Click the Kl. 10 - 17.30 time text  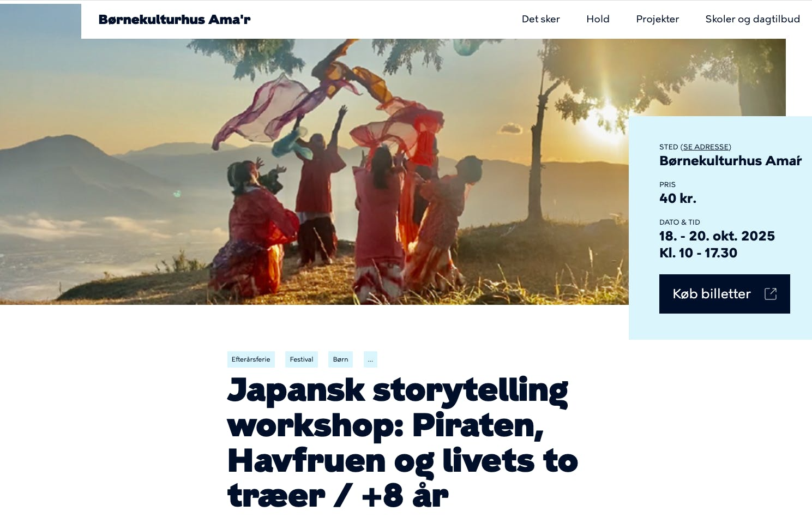point(698,253)
